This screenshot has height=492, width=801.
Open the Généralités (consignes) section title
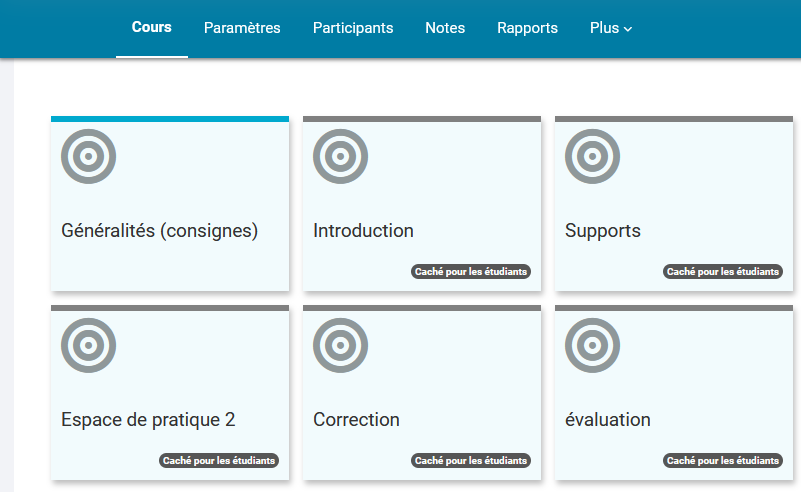159,231
